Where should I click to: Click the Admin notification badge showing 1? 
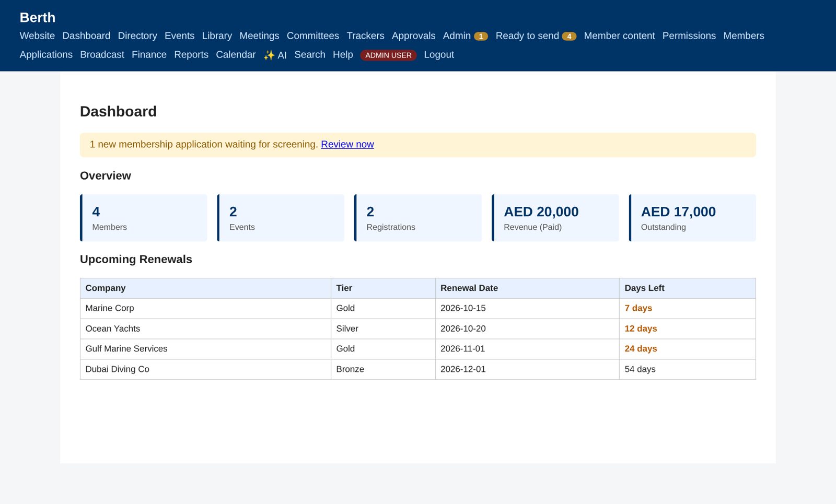[x=481, y=37]
